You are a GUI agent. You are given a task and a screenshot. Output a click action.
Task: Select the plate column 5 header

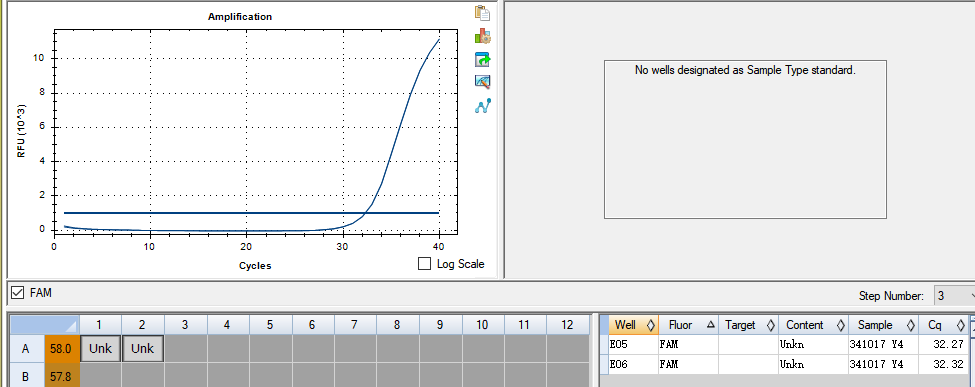point(270,325)
